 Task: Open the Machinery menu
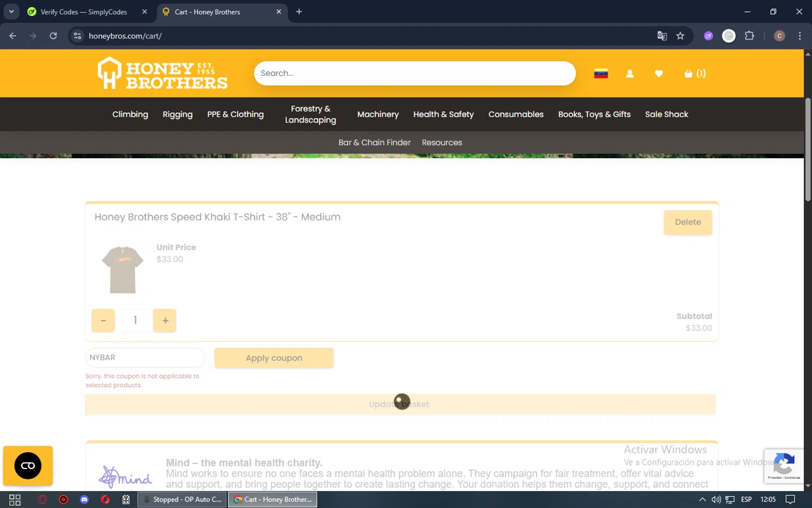click(x=378, y=114)
